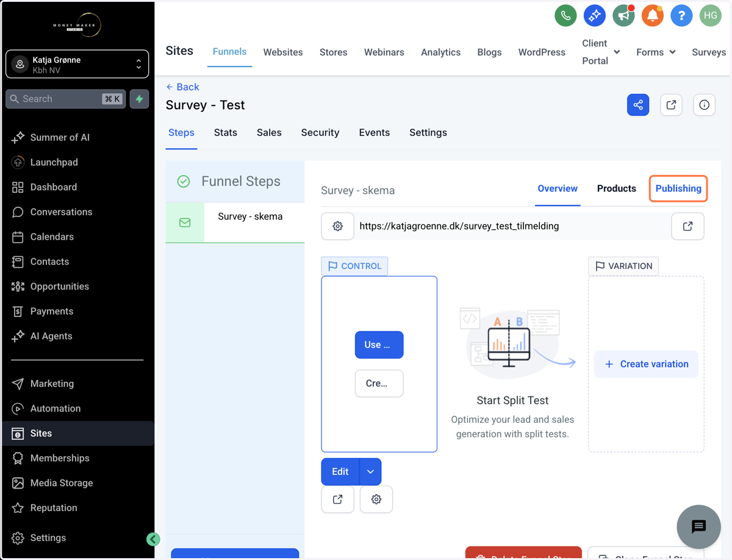Open Memberships in sidebar
The height and width of the screenshot is (560, 732).
coord(60,458)
